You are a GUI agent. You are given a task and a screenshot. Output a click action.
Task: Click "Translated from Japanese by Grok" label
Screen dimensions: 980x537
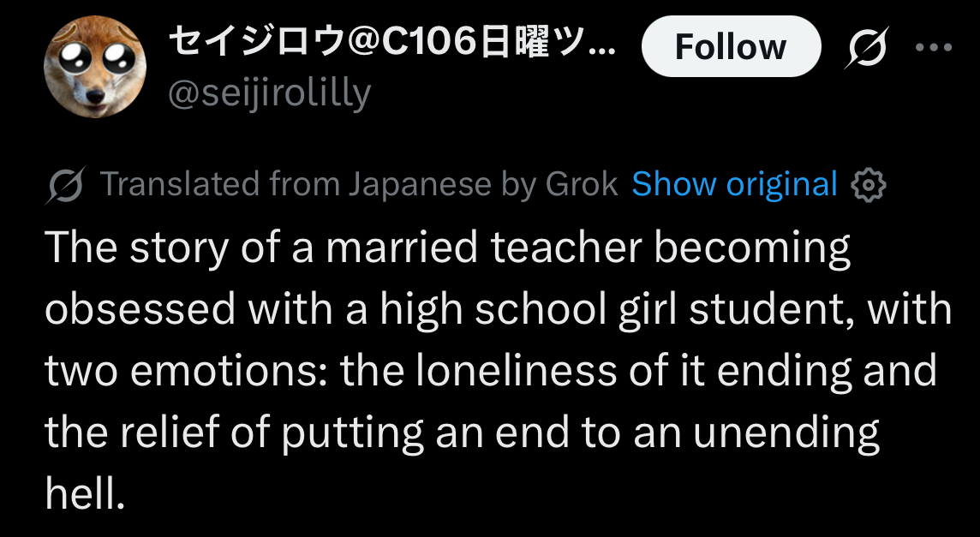tap(358, 184)
